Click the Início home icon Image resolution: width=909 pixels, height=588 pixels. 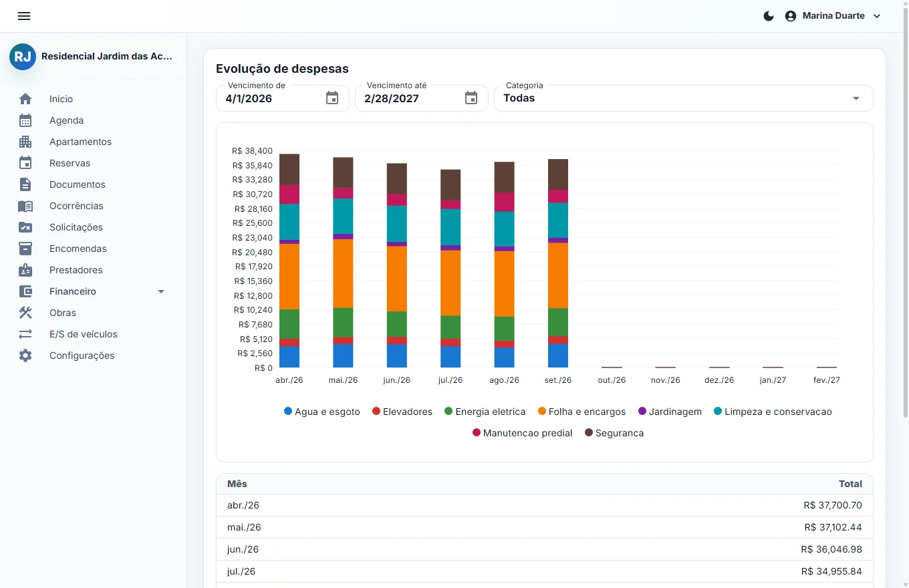[25, 99]
